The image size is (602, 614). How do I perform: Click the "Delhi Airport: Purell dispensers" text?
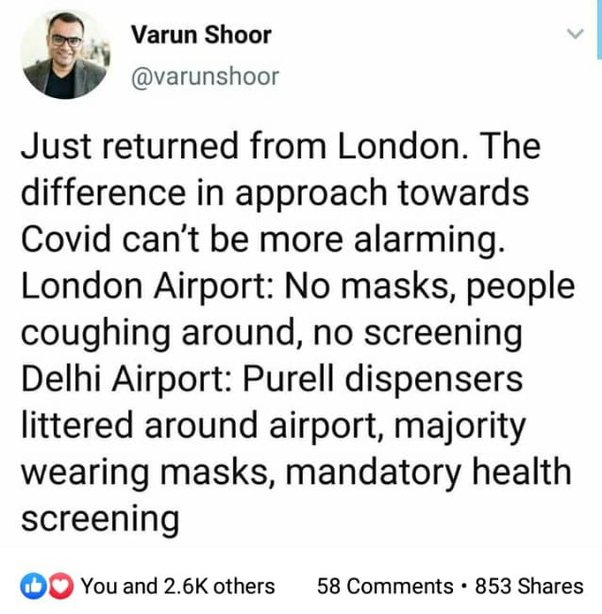(x=272, y=380)
